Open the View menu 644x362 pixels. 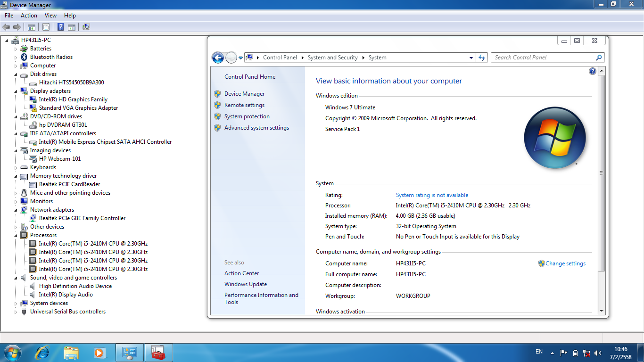(50, 16)
